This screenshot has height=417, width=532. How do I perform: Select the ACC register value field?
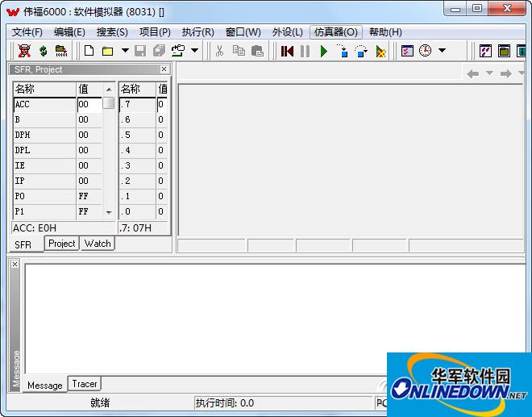(89, 104)
